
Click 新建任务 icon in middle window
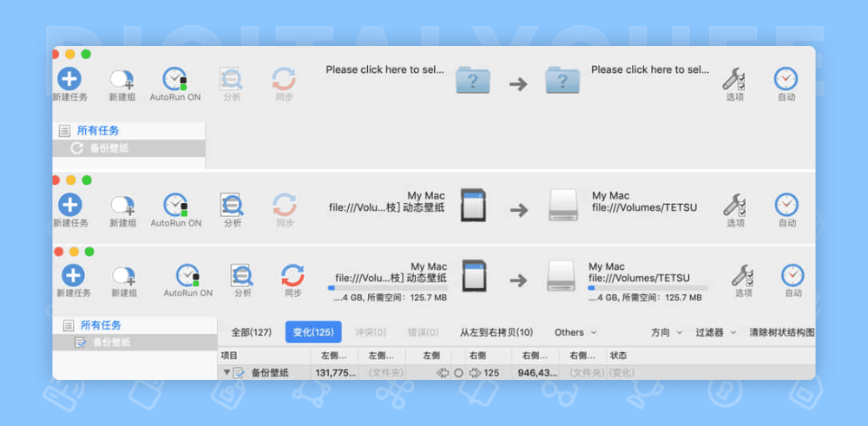tap(69, 205)
